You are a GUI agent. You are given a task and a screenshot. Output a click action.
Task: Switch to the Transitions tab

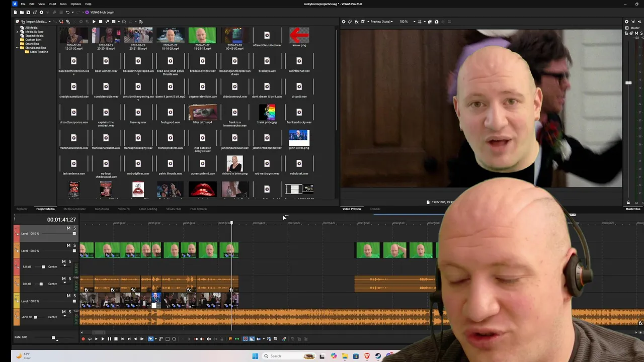[102, 209]
